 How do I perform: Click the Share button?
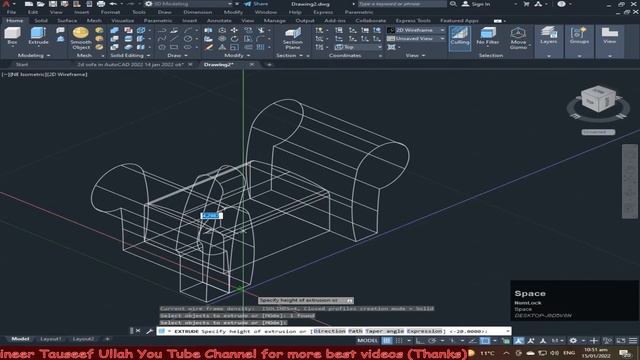point(256,4)
